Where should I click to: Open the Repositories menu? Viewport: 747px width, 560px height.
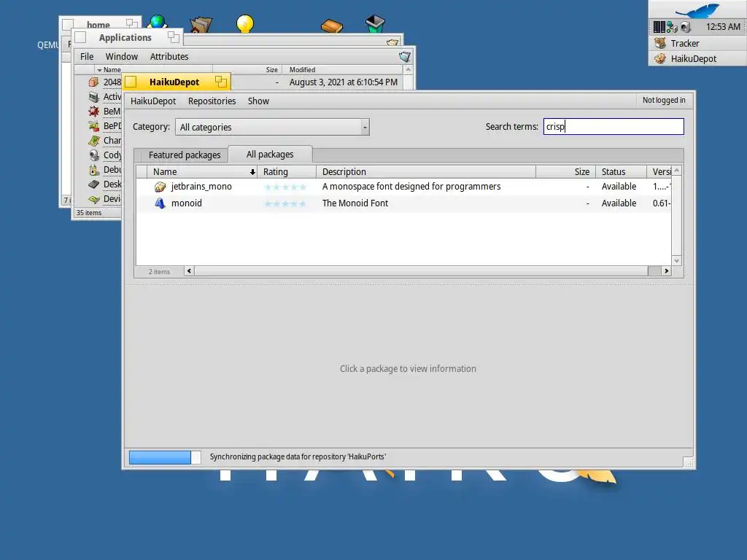(212, 101)
